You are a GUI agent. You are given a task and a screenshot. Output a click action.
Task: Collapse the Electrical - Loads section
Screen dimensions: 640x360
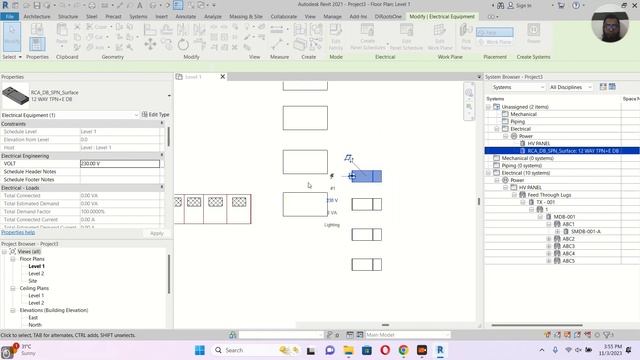tap(162, 187)
